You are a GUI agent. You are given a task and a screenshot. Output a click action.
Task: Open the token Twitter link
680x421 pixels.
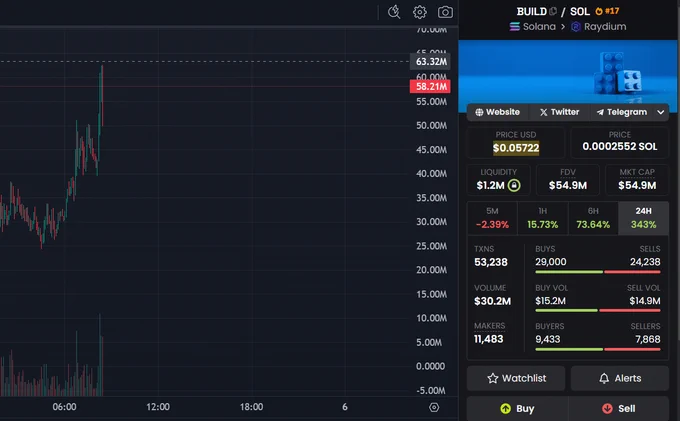[559, 112]
